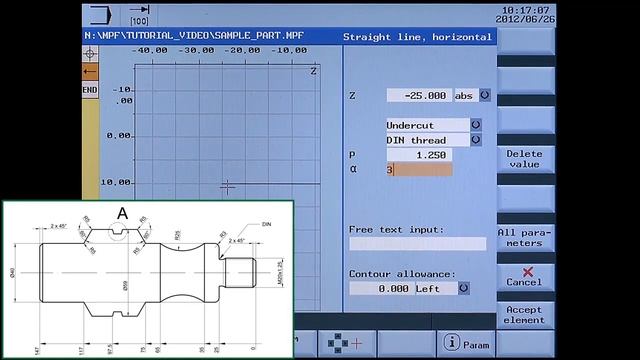640x360 pixels.
Task: Select the END contour element
Action: [90, 90]
